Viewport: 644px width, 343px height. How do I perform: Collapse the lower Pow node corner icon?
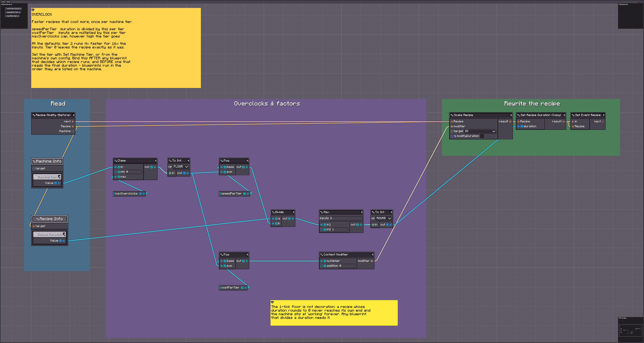coord(247,254)
